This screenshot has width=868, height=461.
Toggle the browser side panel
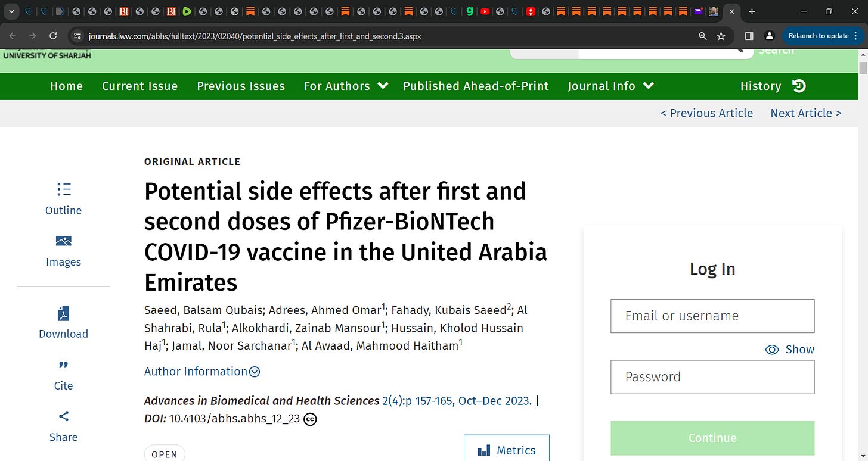click(x=749, y=36)
